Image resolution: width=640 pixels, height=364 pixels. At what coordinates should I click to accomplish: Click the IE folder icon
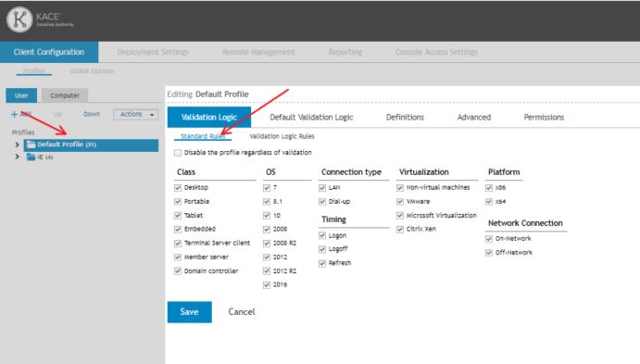[31, 157]
